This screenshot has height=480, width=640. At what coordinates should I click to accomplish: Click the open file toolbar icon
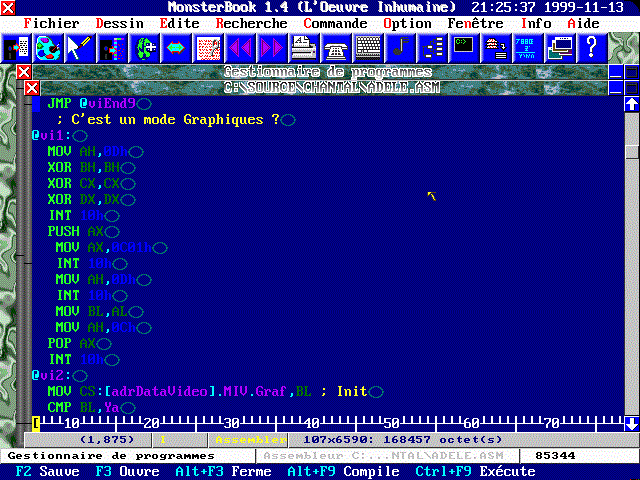tap(16, 48)
